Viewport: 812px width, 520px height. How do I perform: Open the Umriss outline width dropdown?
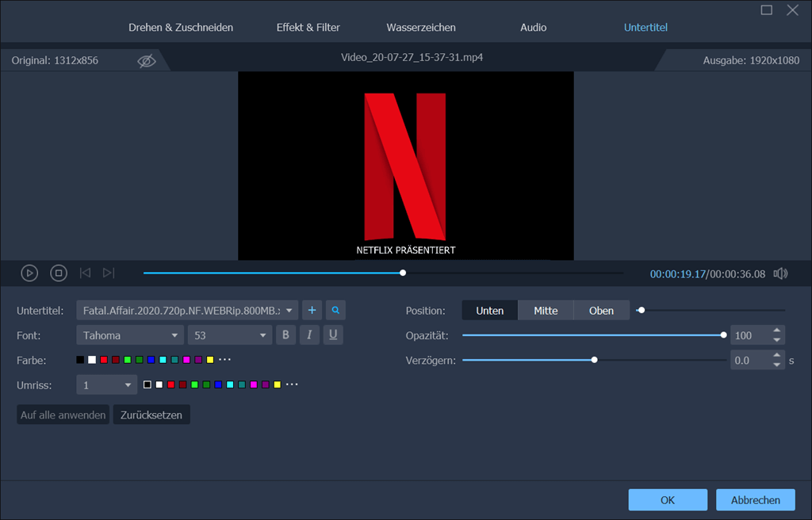click(107, 384)
